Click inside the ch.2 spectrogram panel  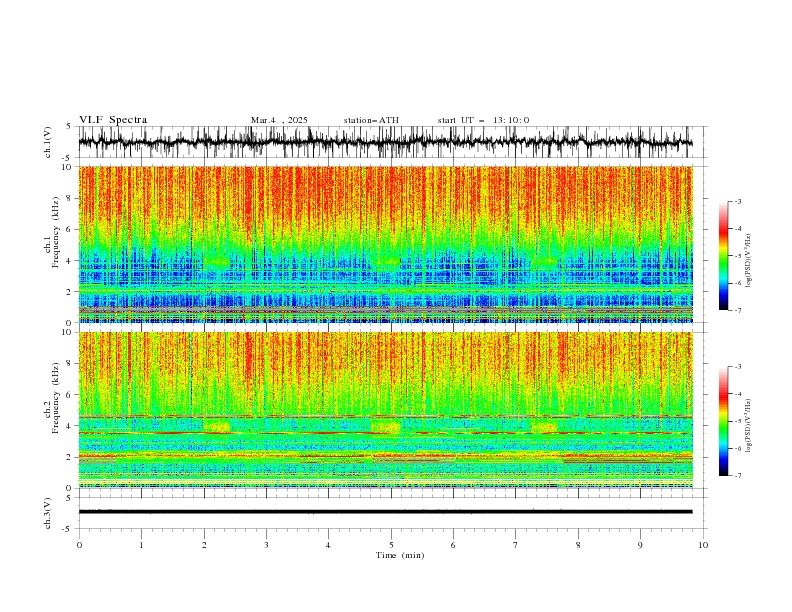click(x=385, y=410)
